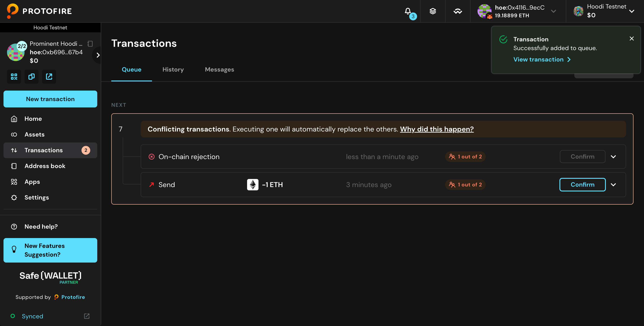
Task: Show the Safe QR code icon
Action: [14, 76]
